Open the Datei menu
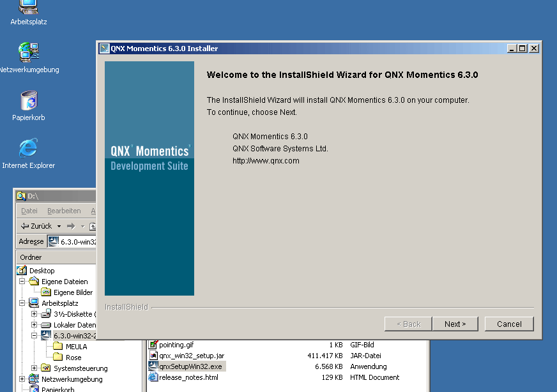The image size is (557, 392). pos(29,210)
